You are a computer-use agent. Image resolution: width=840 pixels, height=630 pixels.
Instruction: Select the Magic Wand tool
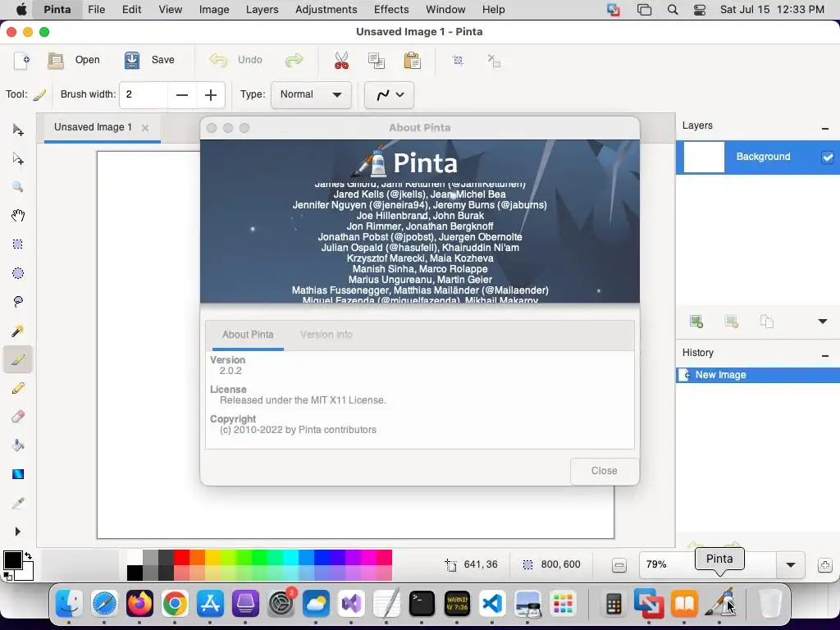coord(18,331)
